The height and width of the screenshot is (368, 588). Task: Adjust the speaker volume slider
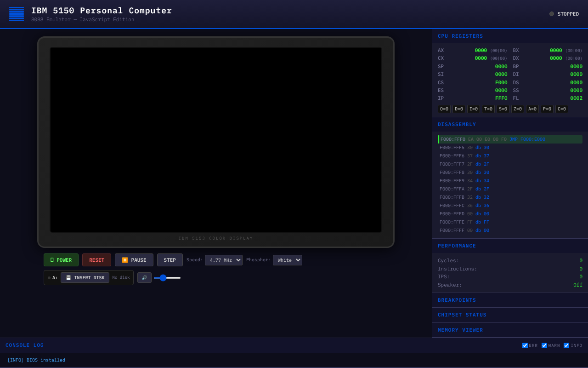(x=167, y=278)
